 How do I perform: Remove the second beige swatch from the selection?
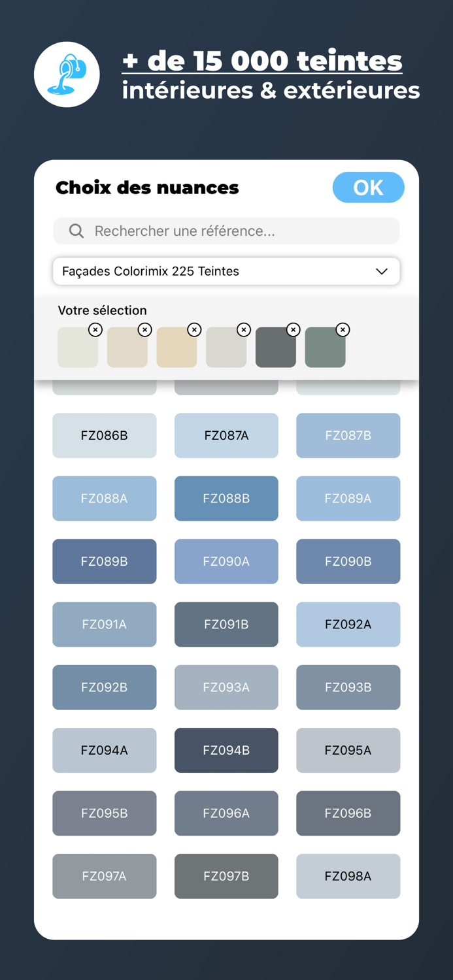pyautogui.click(x=145, y=330)
